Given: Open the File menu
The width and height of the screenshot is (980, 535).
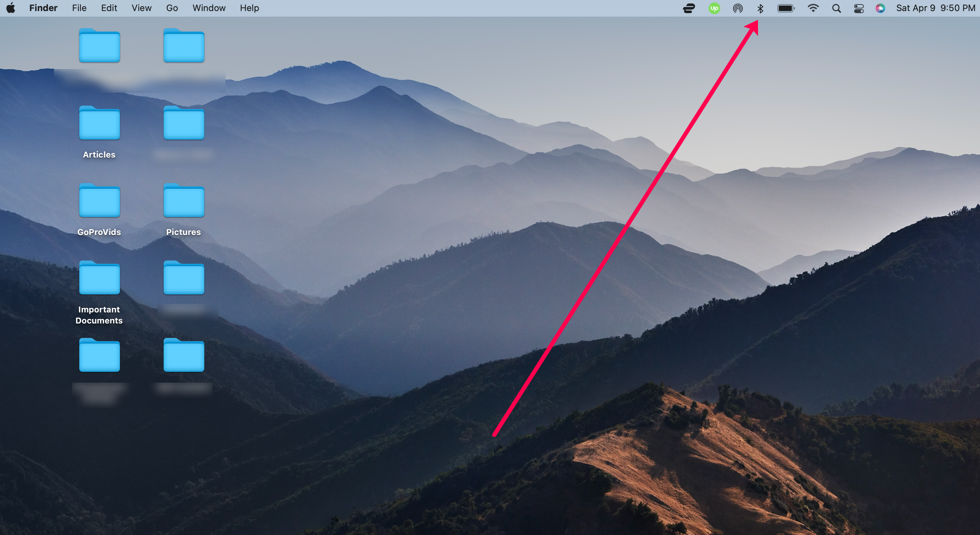Looking at the screenshot, I should click(x=79, y=8).
